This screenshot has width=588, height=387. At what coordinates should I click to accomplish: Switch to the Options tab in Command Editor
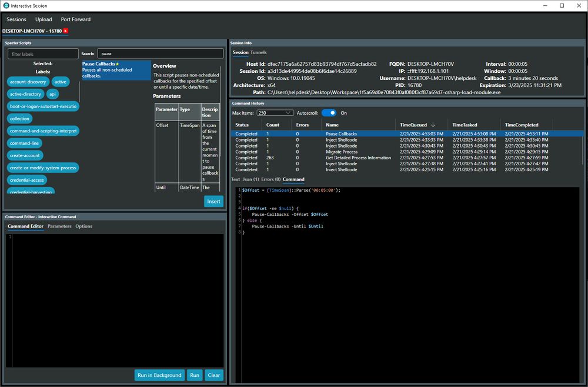tap(83, 226)
